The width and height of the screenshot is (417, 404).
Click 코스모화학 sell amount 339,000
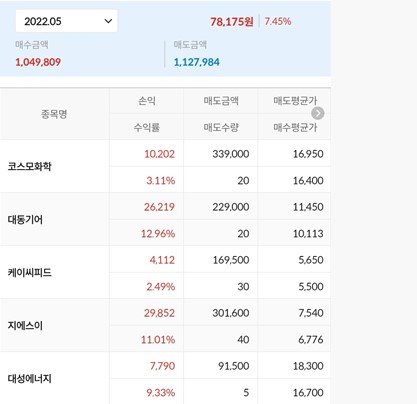pyautogui.click(x=231, y=154)
